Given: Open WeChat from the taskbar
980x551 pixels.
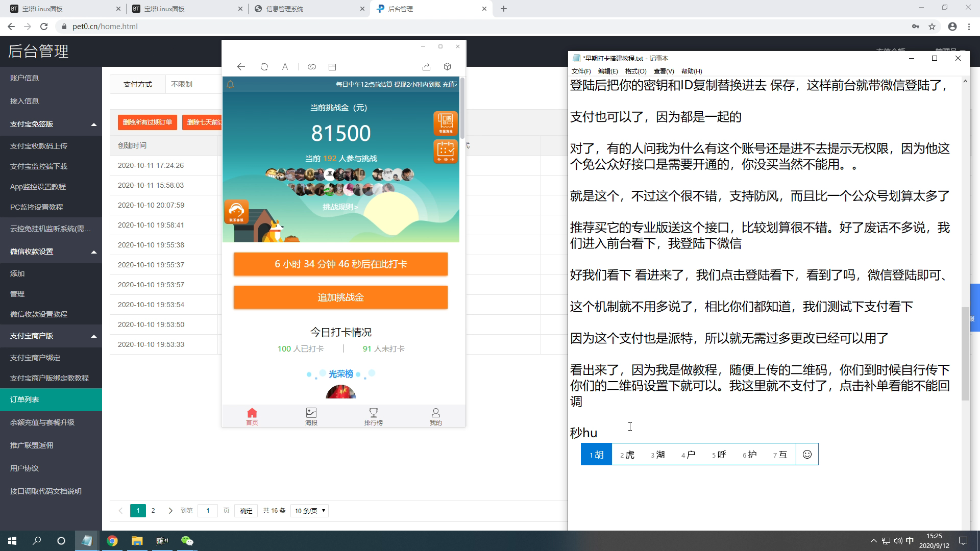Looking at the screenshot, I should point(187,541).
